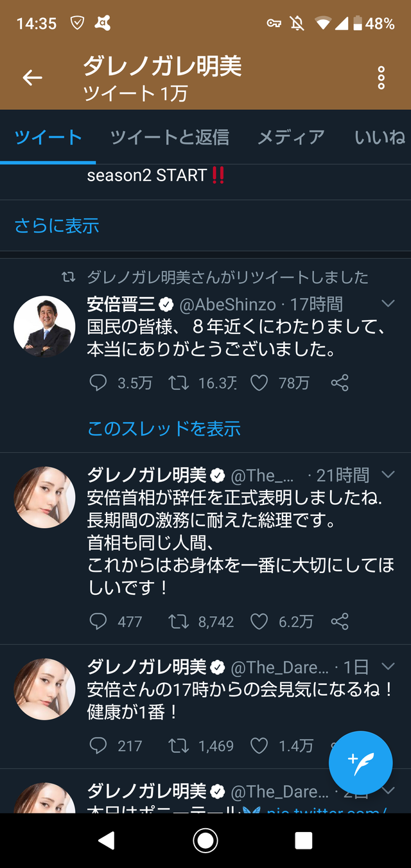Switch to メディア tab

pos(291,137)
